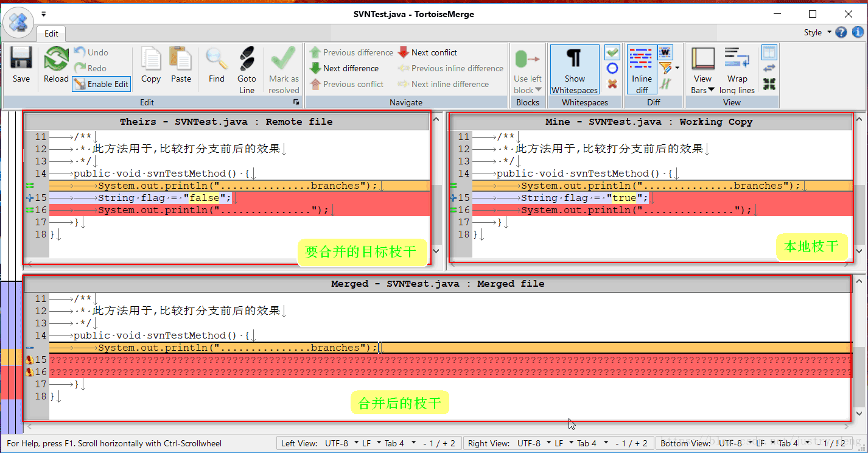Open the Edit group dialog launcher
This screenshot has width=868, height=453.
tap(296, 102)
